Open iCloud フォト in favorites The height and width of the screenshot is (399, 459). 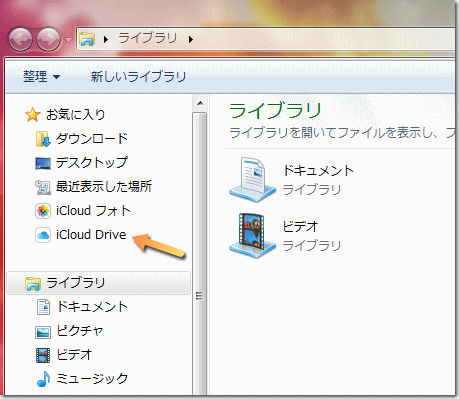click(93, 211)
